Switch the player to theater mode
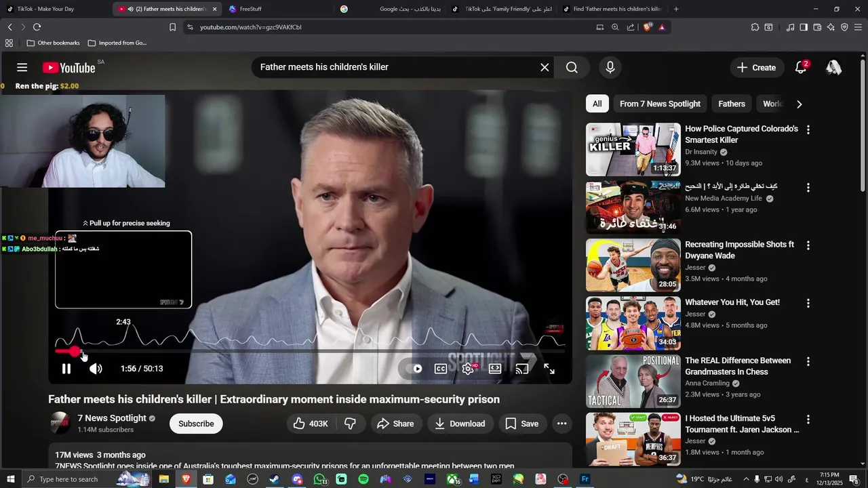 point(495,369)
